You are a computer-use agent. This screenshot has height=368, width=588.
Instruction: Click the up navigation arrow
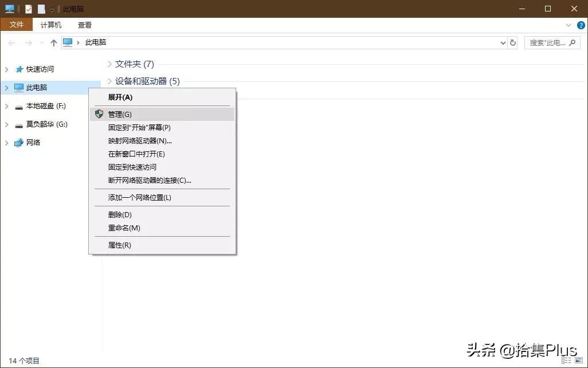pos(53,42)
